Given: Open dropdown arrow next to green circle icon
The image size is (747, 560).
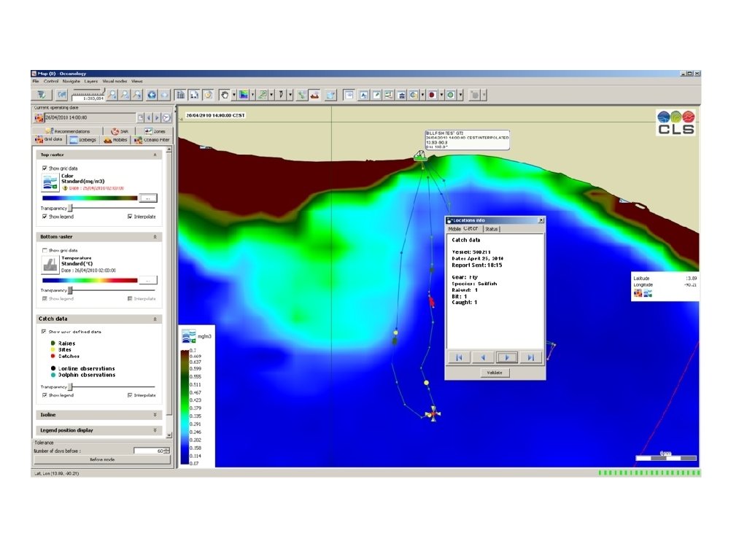Looking at the screenshot, I should click(460, 95).
